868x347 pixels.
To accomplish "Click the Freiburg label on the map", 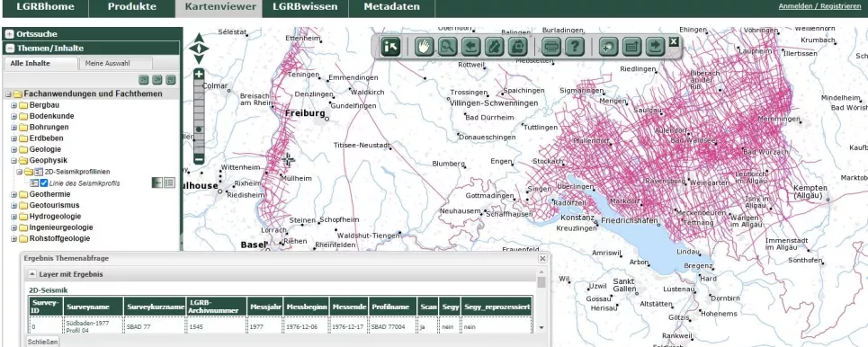I will 305,113.
